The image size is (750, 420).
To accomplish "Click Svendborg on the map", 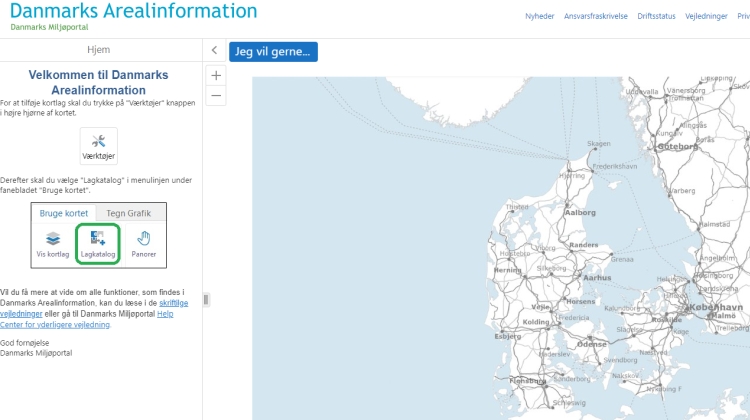I will point(620,360).
